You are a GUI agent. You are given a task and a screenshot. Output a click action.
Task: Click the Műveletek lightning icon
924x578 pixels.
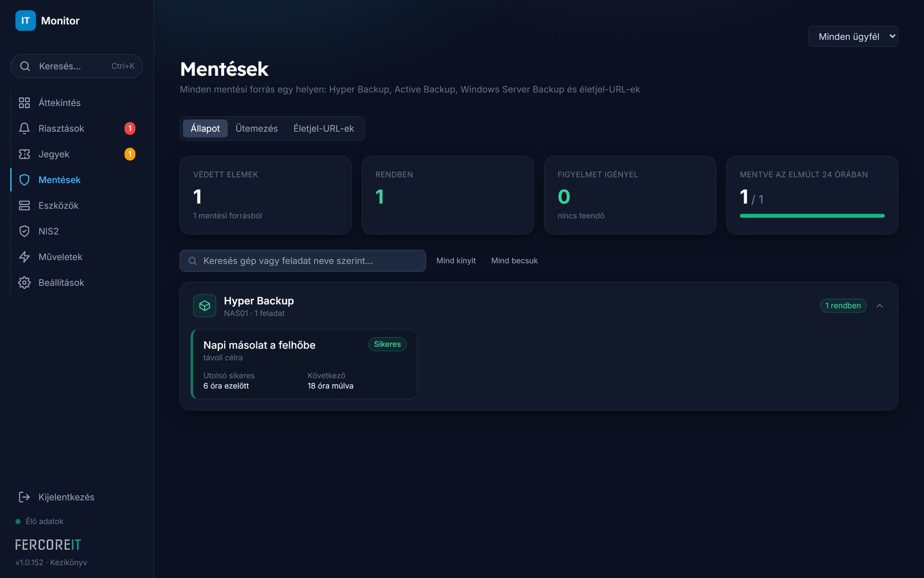pyautogui.click(x=24, y=257)
